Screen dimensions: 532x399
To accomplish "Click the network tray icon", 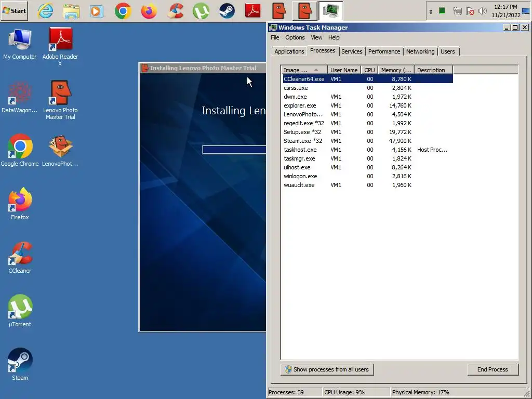I will 457,11.
